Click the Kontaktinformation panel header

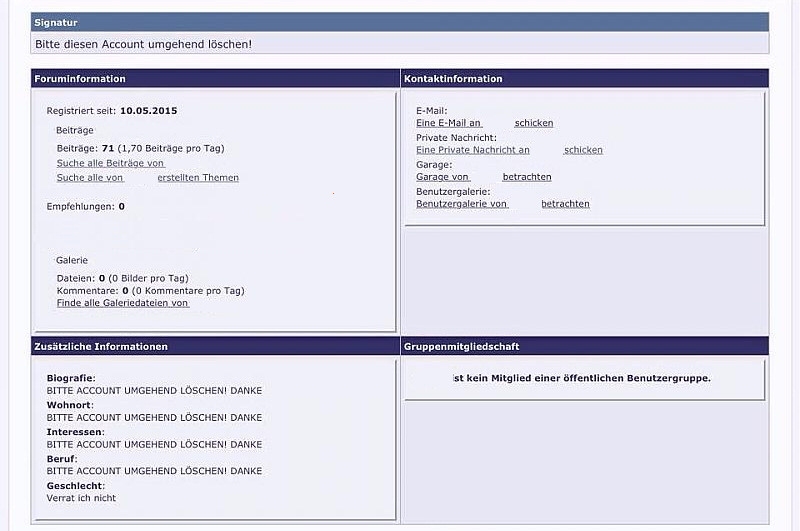coord(453,79)
